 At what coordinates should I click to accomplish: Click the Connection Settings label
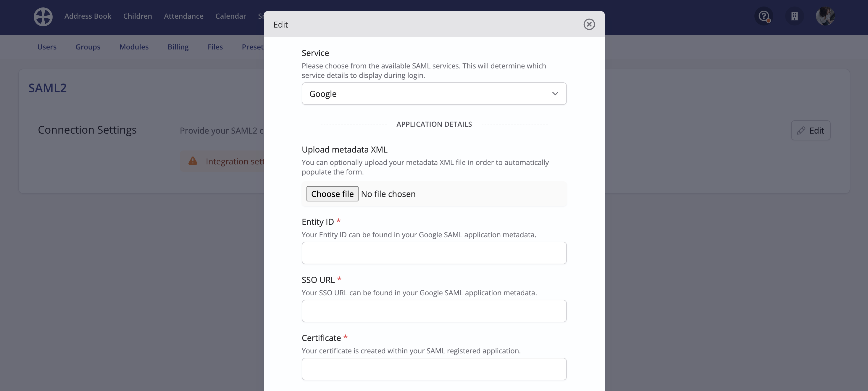click(87, 130)
